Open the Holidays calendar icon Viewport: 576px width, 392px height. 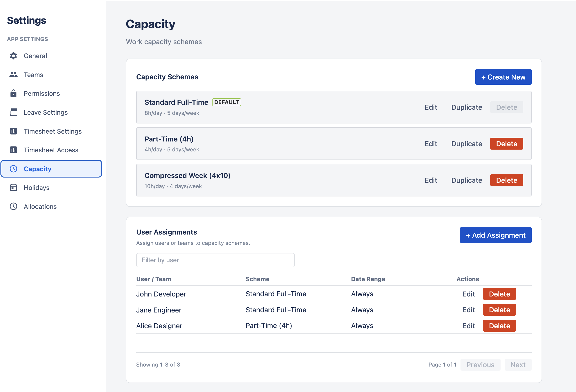pyautogui.click(x=13, y=188)
